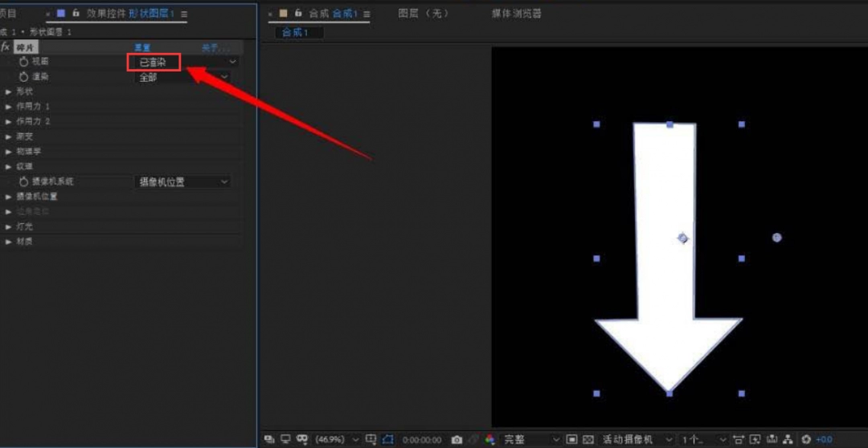Click the composition flowchart icon
868x448 pixels.
pos(788,440)
